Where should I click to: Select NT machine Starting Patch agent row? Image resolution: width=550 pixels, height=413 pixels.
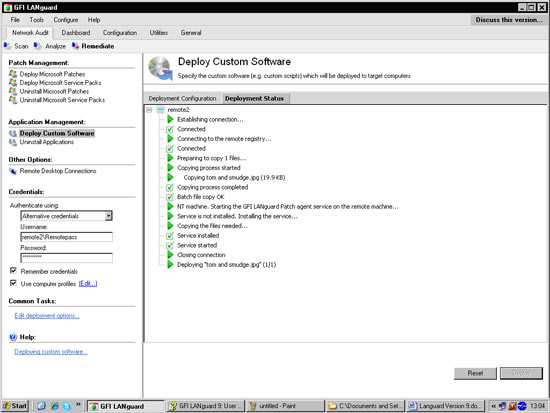point(288,207)
